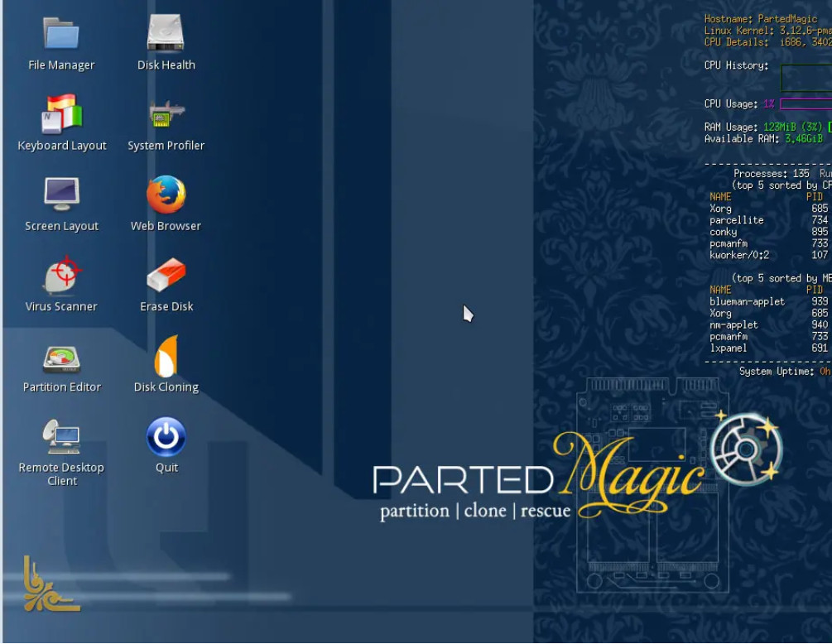The width and height of the screenshot is (832, 644).
Task: Click the Quit power icon
Action: tap(166, 437)
